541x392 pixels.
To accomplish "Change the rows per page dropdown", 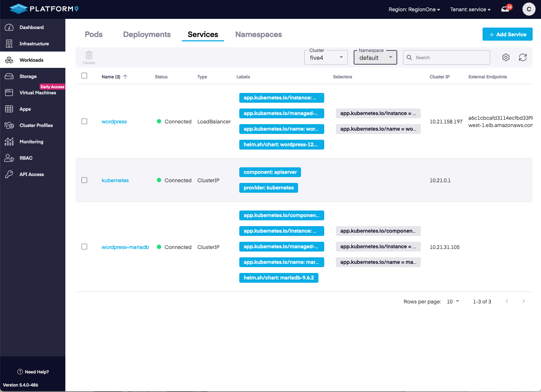I will tap(453, 302).
